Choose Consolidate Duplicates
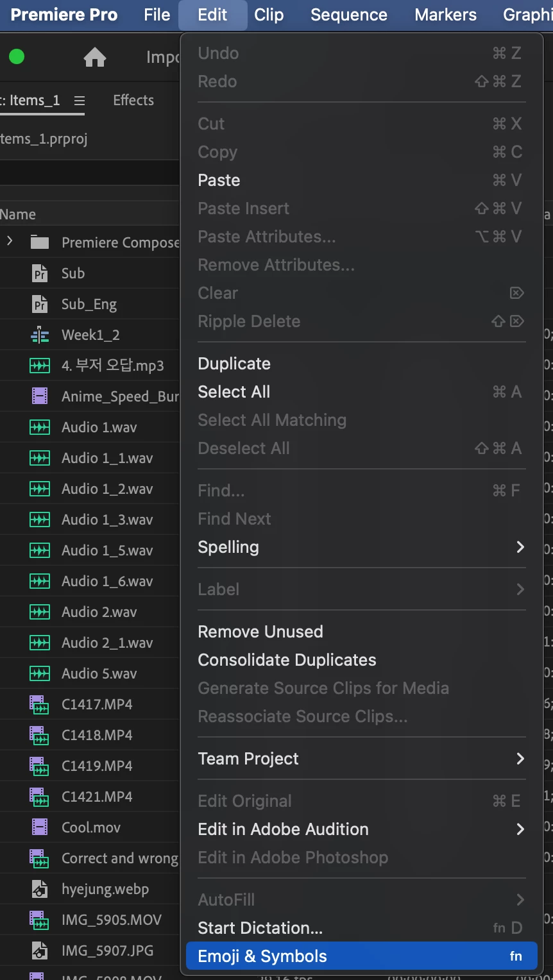This screenshot has width=553, height=980. 361,660
